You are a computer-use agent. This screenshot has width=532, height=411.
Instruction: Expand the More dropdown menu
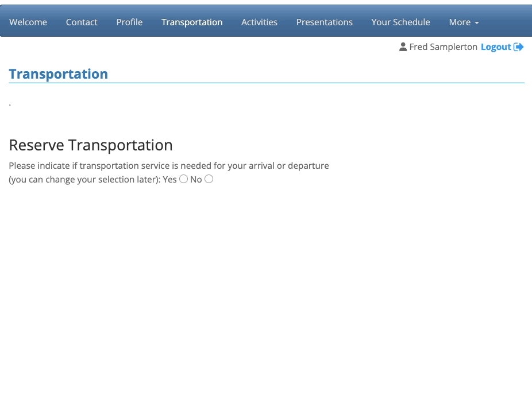[x=464, y=22]
